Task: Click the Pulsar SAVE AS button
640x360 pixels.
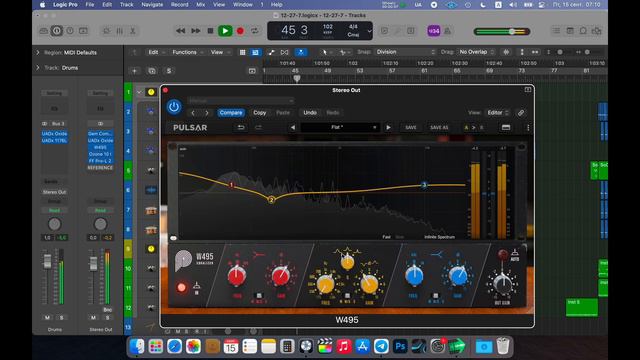Action: pos(439,128)
